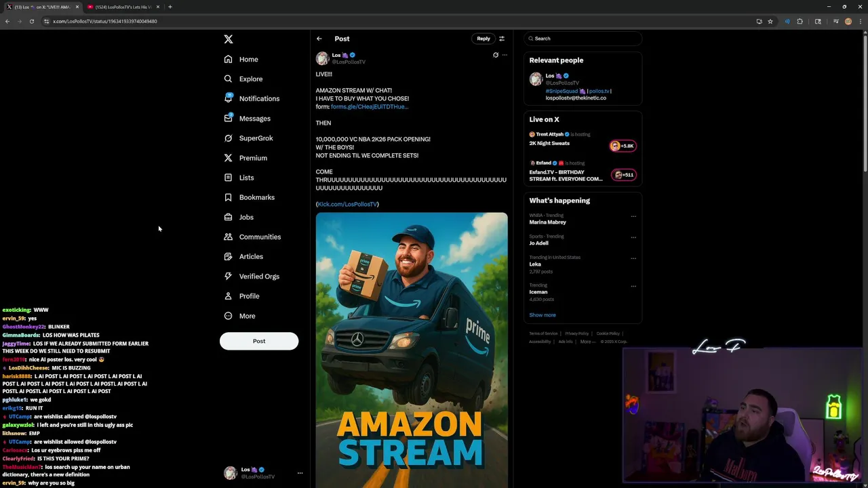Screen dimensions: 868x488
Task: Open the Esfand.TV Birthday Stream live item
Action: [x=566, y=176]
